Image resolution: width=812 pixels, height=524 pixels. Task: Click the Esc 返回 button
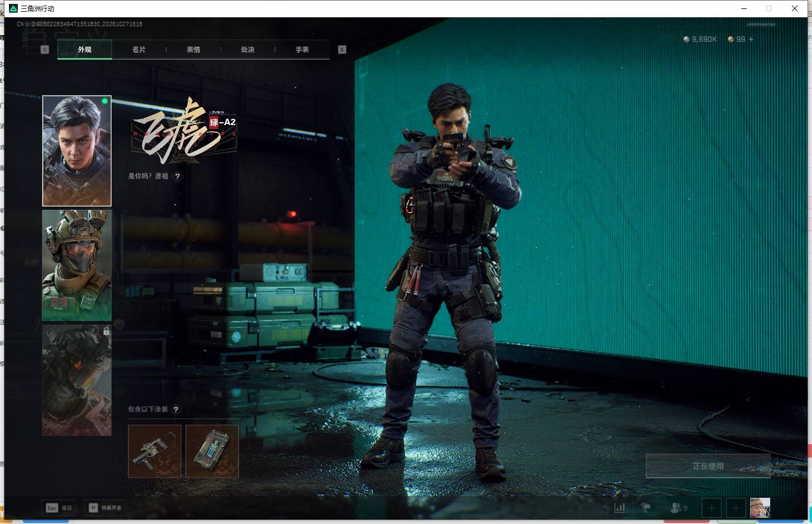59,508
